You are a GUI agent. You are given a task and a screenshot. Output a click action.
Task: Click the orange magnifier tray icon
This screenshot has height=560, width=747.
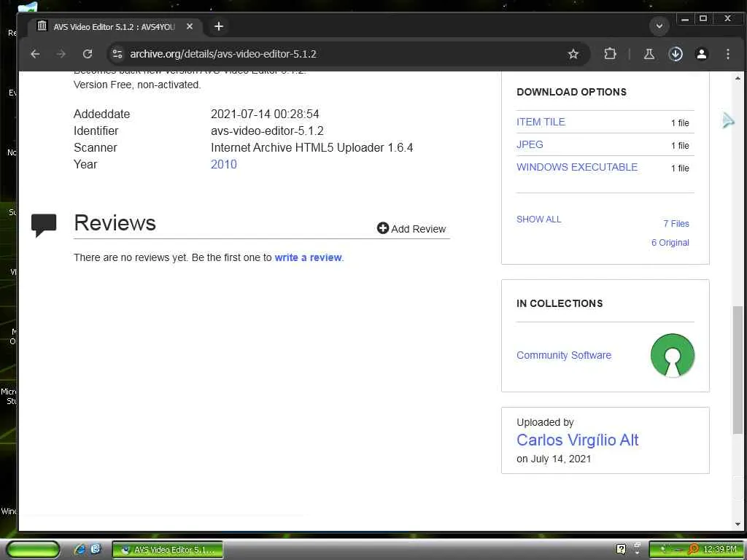(694, 549)
